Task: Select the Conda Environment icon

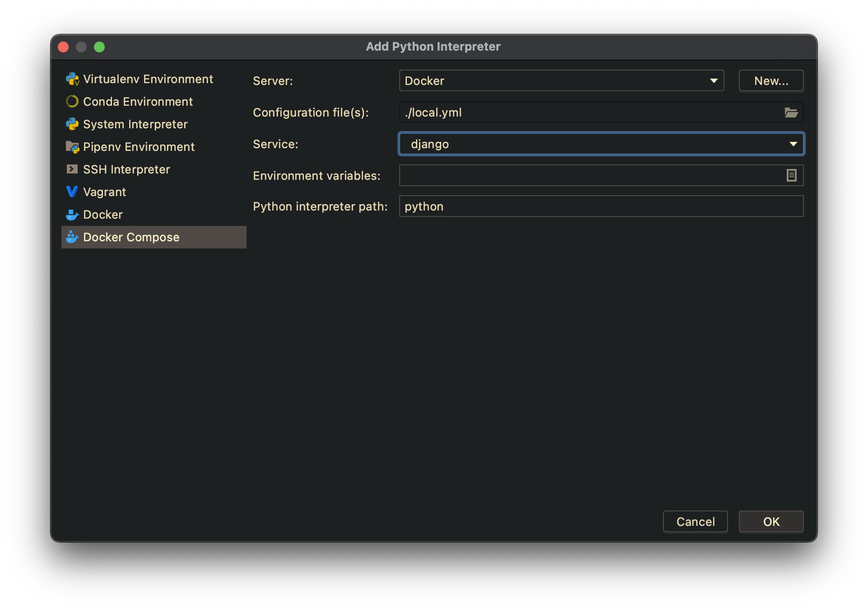Action: (71, 102)
